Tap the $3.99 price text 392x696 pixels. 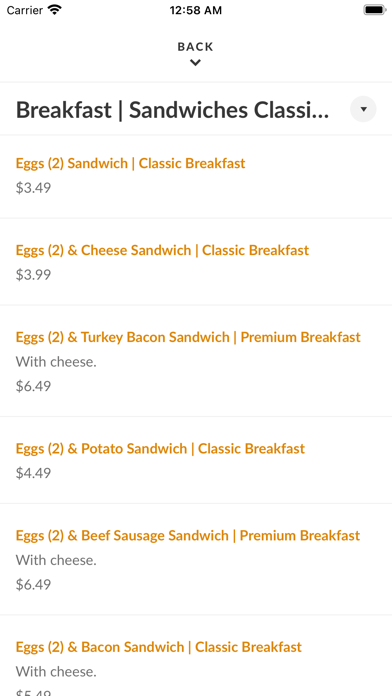tap(33, 275)
